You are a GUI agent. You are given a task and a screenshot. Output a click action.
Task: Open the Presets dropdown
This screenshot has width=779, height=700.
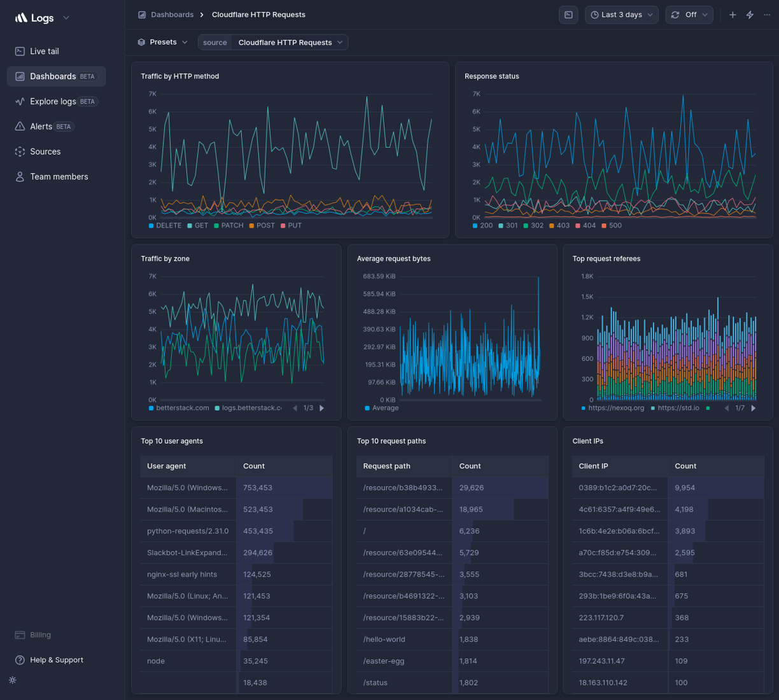(162, 41)
